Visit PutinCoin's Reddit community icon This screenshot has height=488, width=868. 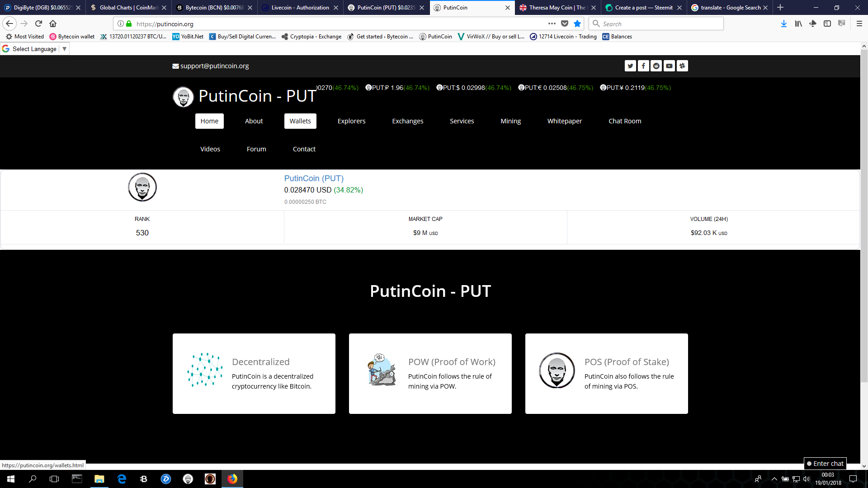click(x=656, y=66)
